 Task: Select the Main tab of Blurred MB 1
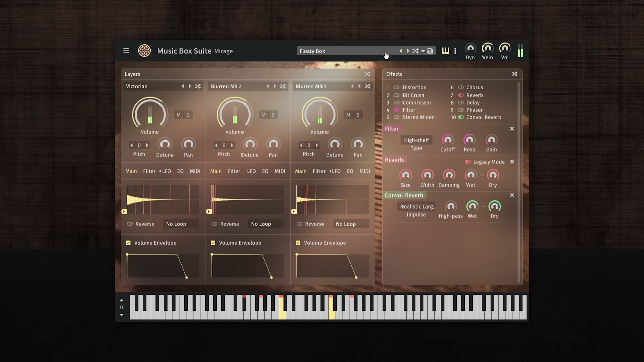coord(301,171)
